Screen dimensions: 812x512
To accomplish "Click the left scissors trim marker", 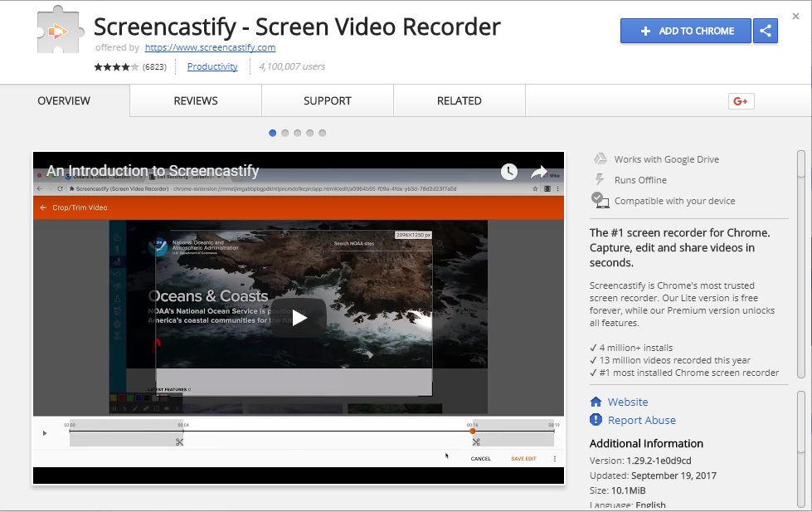I will [x=179, y=442].
